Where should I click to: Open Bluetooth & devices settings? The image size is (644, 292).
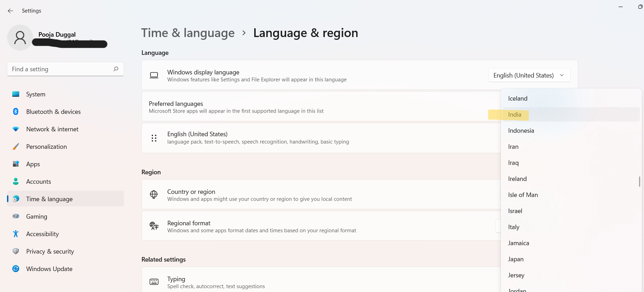[65, 111]
